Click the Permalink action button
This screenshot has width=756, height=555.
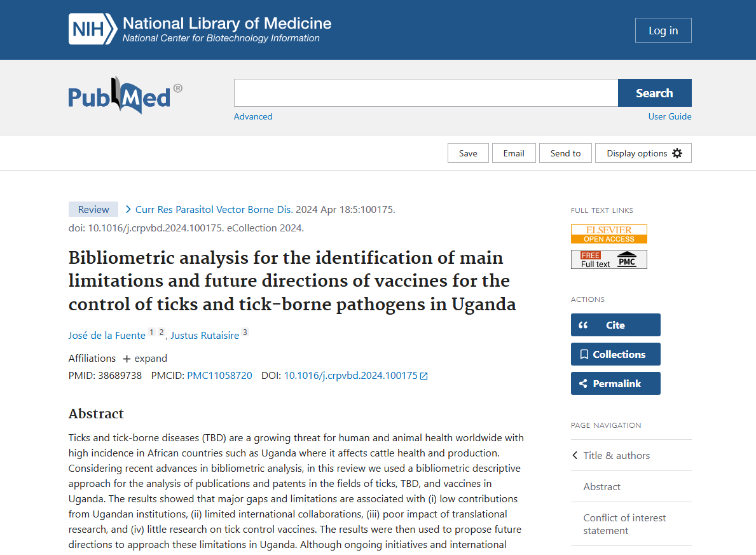pos(615,383)
